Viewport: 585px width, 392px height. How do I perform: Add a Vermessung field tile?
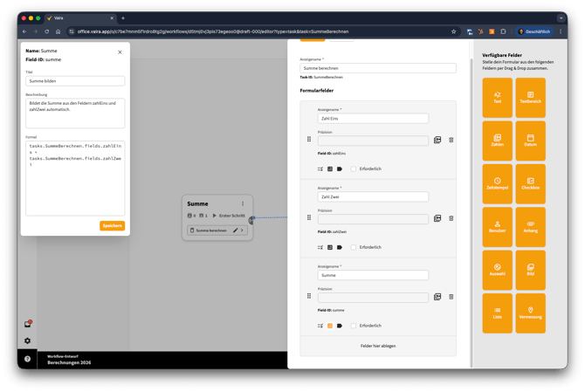530,313
